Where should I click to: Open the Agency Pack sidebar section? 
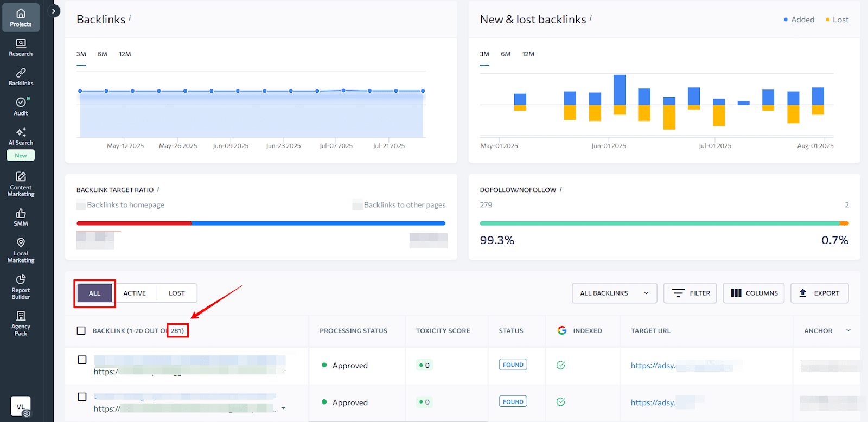(x=21, y=323)
